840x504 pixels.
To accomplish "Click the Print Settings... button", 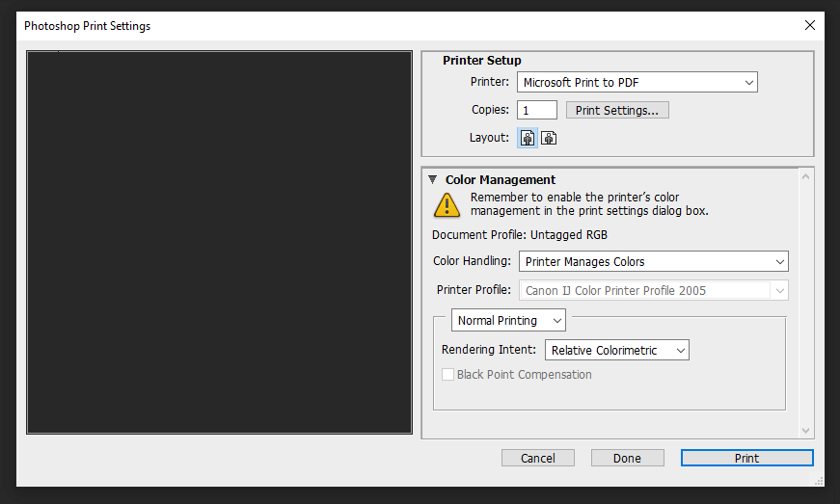I will 617,110.
